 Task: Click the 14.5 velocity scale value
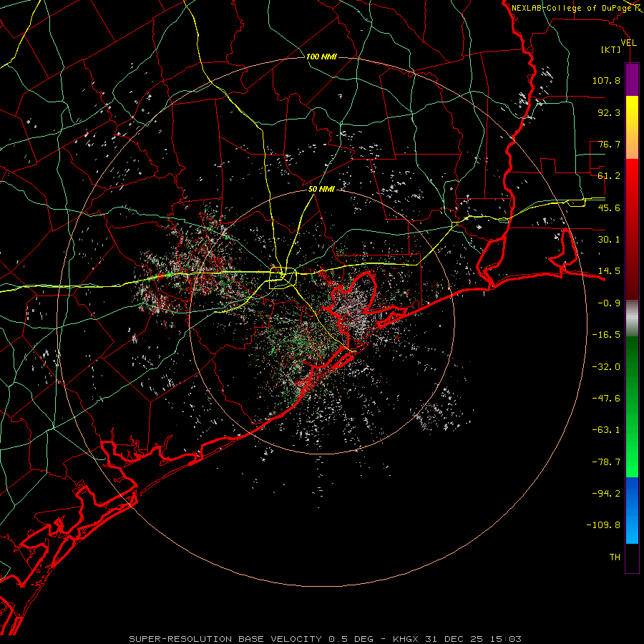tap(609, 271)
